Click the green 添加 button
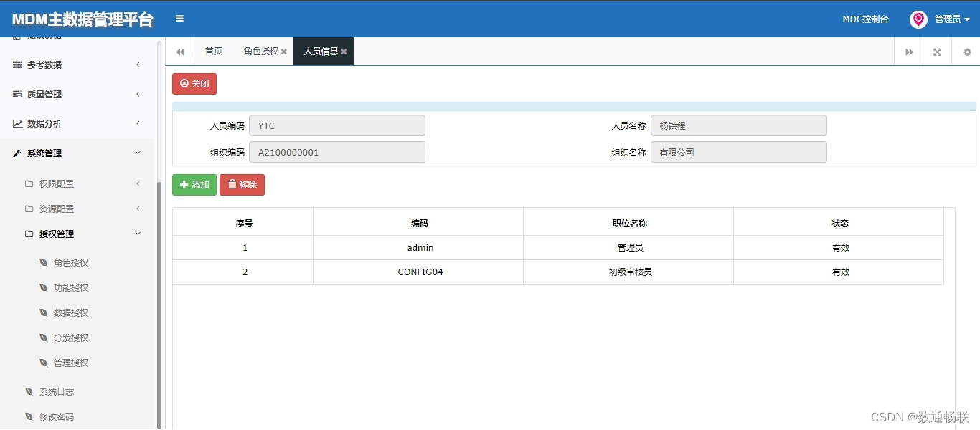 point(194,185)
